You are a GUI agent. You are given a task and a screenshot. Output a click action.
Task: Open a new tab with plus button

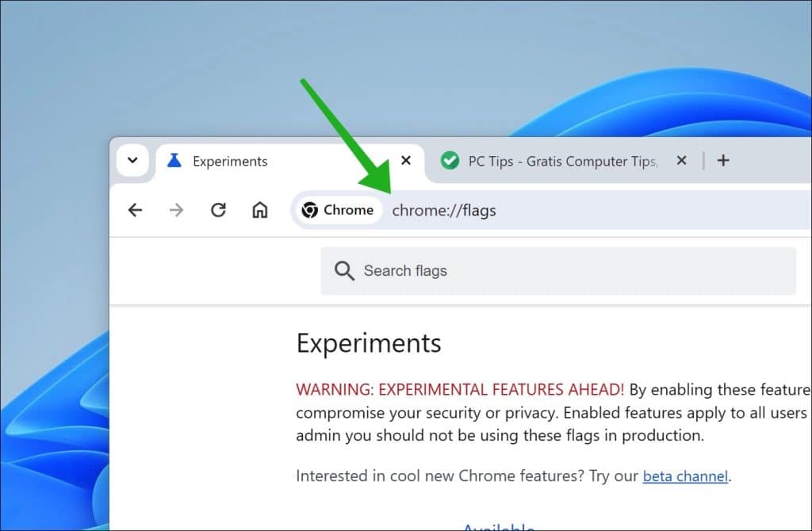(723, 160)
